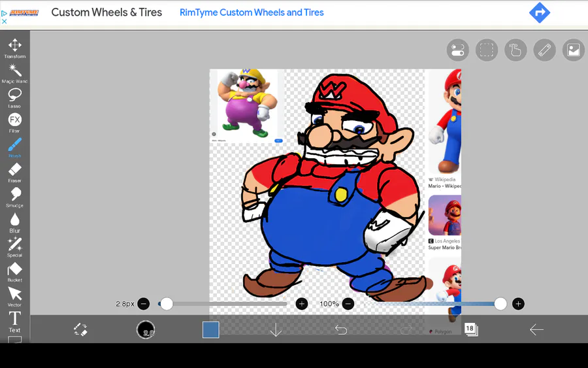
Task: Open the layers panel showing 18
Action: coord(470,329)
